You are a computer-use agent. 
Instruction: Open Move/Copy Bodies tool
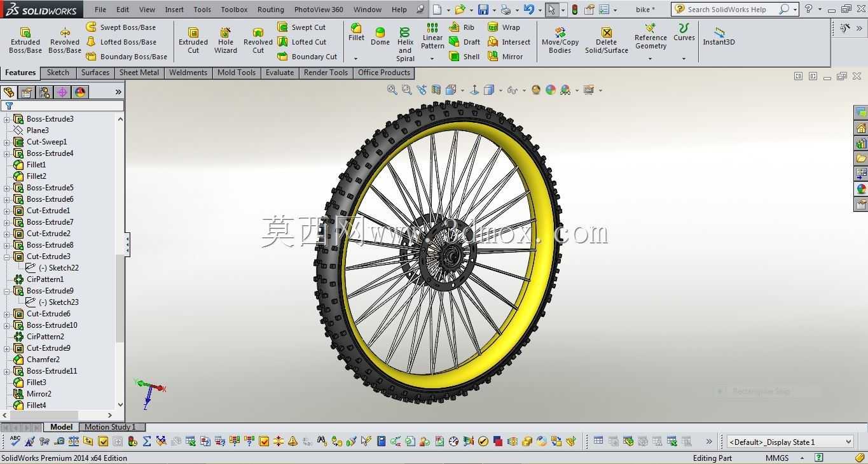(560, 41)
